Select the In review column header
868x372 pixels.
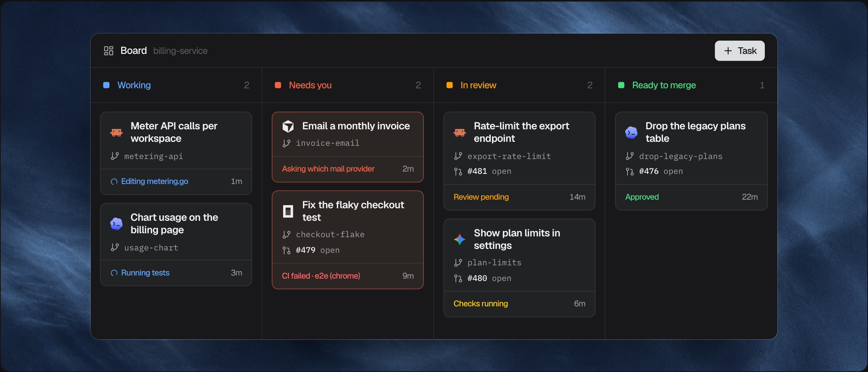click(x=519, y=85)
